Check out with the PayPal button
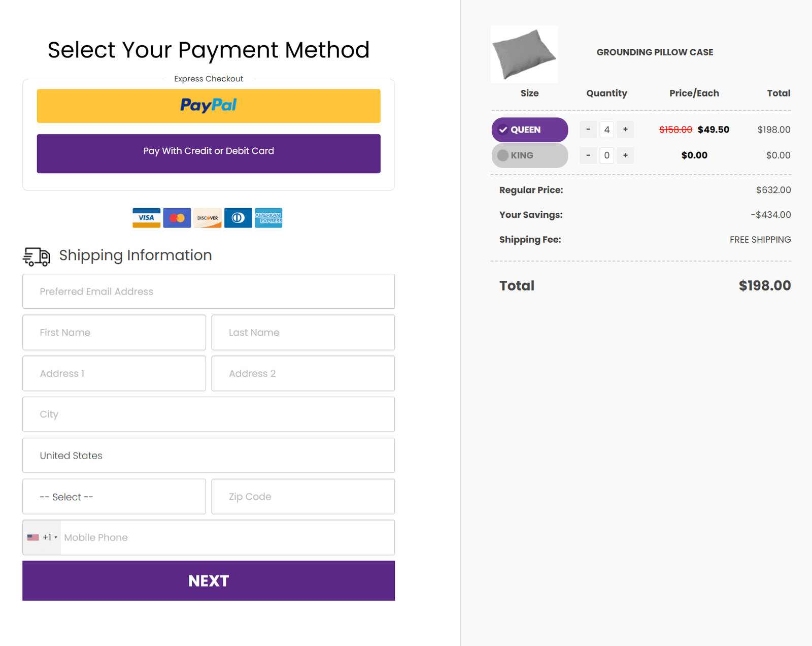The width and height of the screenshot is (812, 646). click(x=209, y=106)
